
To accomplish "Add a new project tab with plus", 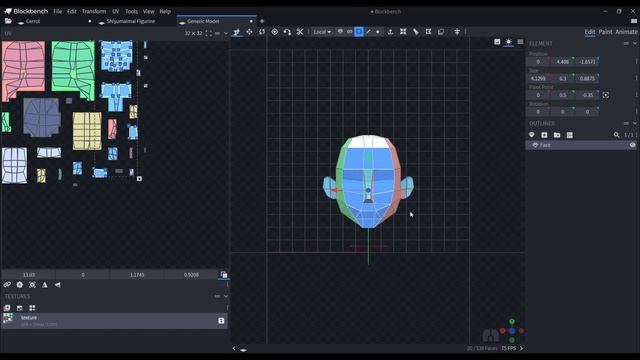I will tap(262, 21).
